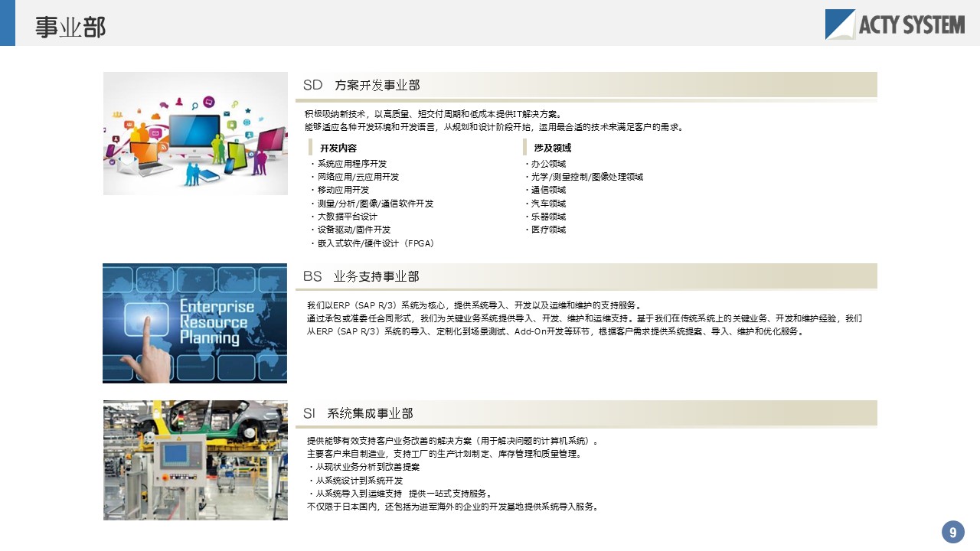The height and width of the screenshot is (551, 980).
Task: Click the 嵌入式软件/硬件设计（FPGA）bullet
Action: pos(373,243)
